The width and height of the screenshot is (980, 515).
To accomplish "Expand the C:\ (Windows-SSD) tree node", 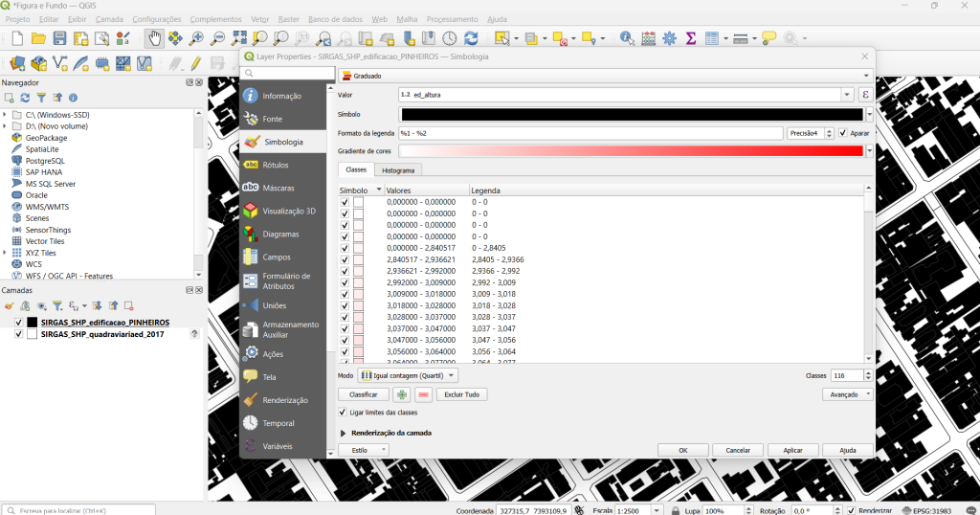I will pyautogui.click(x=5, y=115).
